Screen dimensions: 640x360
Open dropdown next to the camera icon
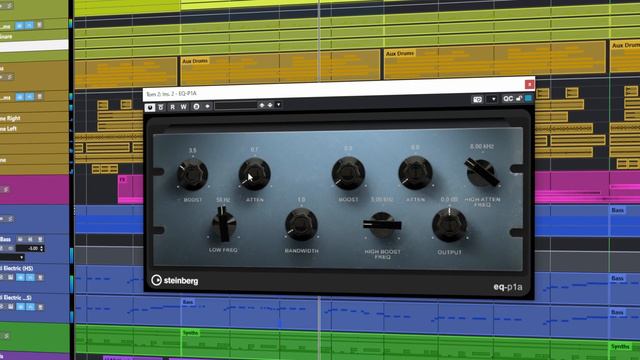(493, 99)
